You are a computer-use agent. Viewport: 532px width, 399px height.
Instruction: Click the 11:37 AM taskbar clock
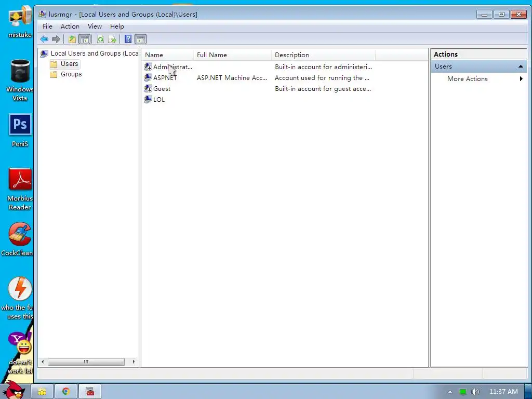tap(503, 392)
